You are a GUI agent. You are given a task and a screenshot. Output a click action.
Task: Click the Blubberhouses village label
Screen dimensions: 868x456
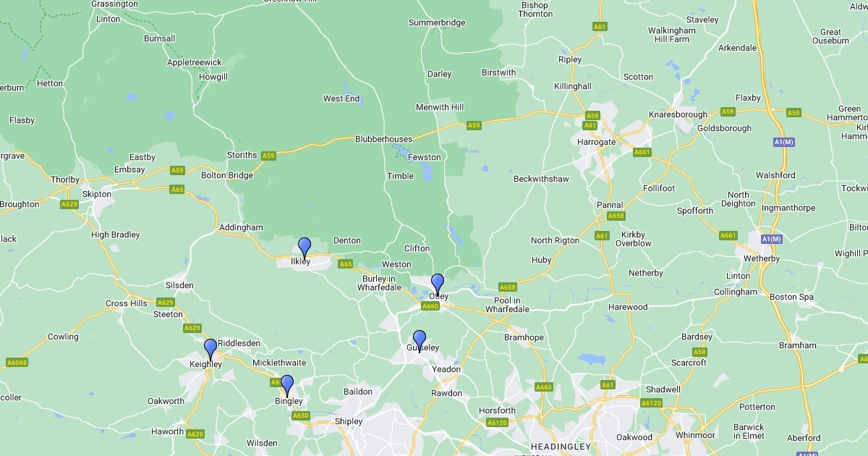point(383,139)
